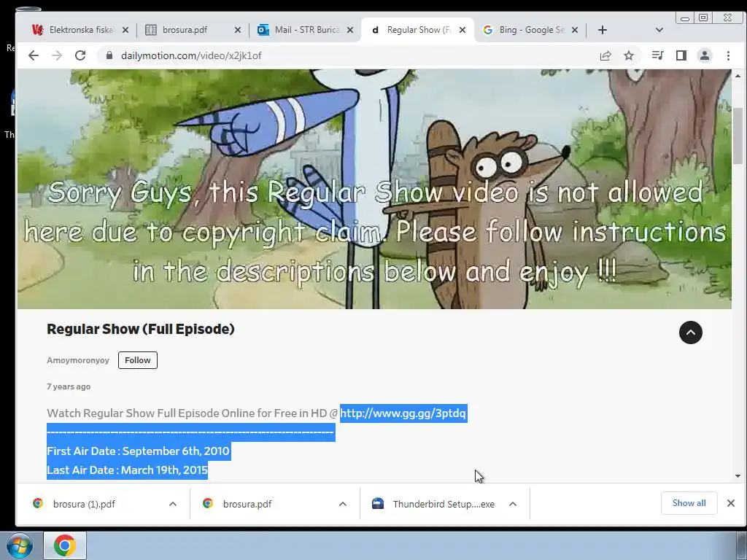Click the lock icon in address bar
The image size is (747, 560).
point(109,55)
